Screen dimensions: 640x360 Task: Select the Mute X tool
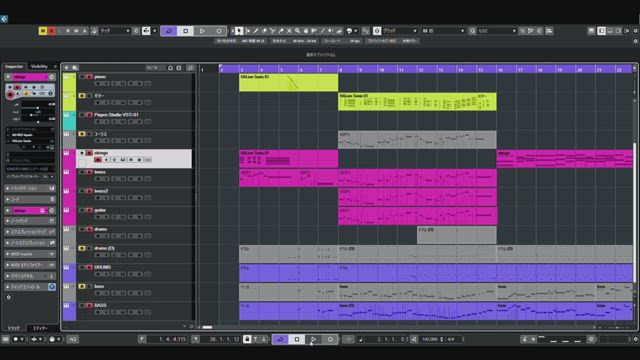point(289,31)
